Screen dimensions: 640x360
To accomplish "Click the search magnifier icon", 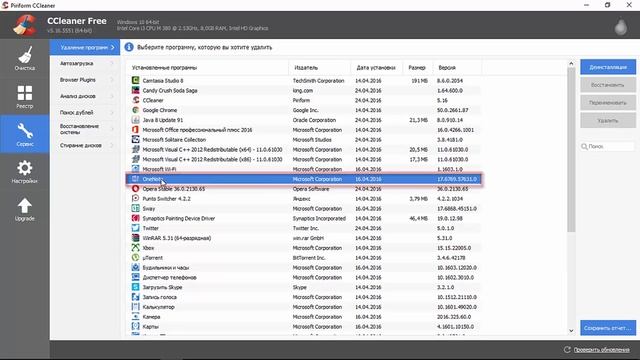I will [x=584, y=147].
